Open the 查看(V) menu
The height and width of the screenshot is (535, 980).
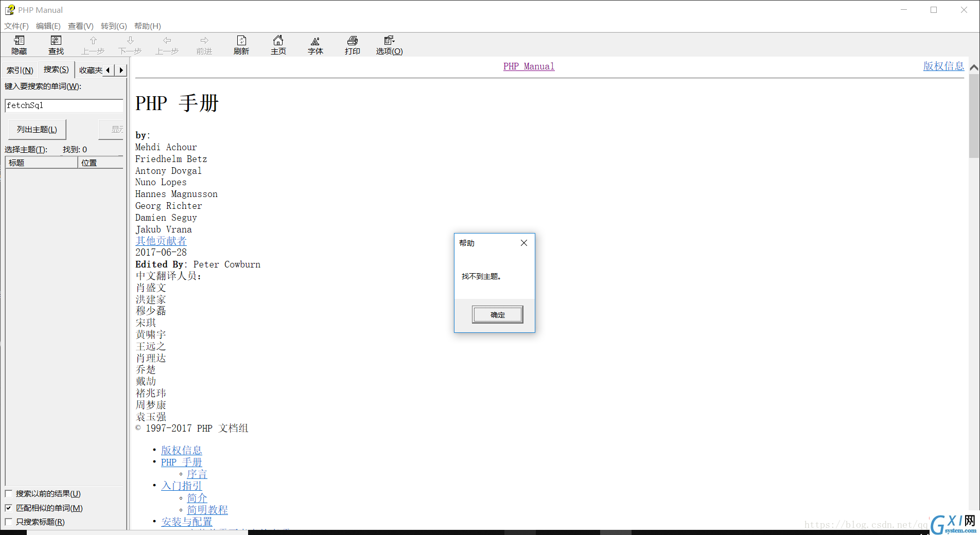tap(81, 26)
